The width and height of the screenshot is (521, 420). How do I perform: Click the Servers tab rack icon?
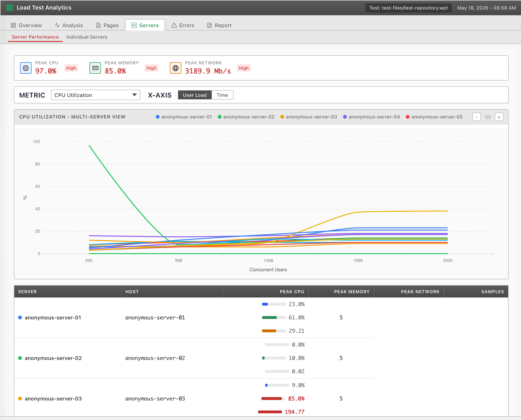(134, 26)
